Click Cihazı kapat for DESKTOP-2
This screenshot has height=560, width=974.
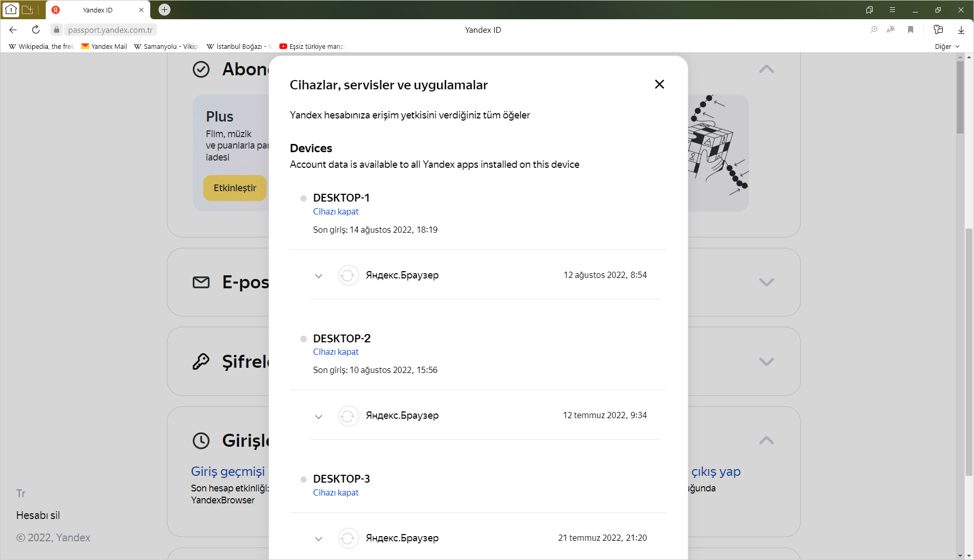(x=336, y=352)
